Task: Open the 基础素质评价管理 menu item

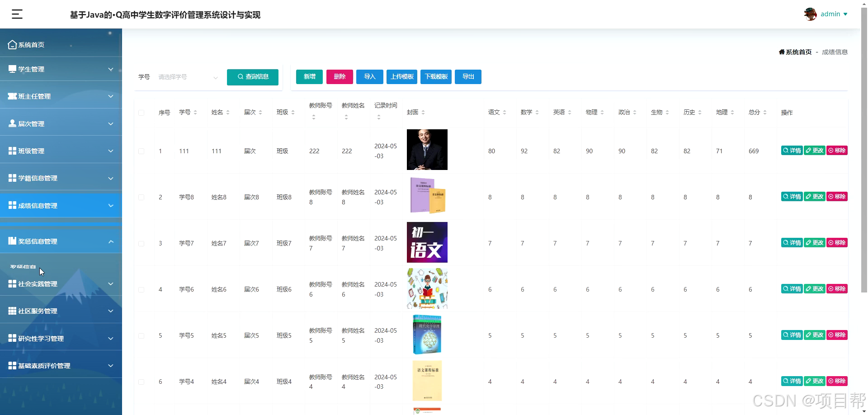Action: pos(61,366)
